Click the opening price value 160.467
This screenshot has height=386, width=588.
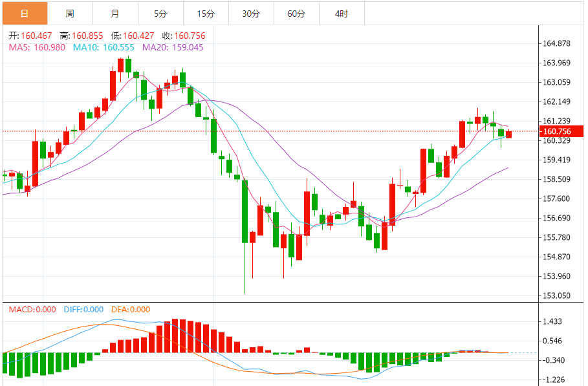36,36
